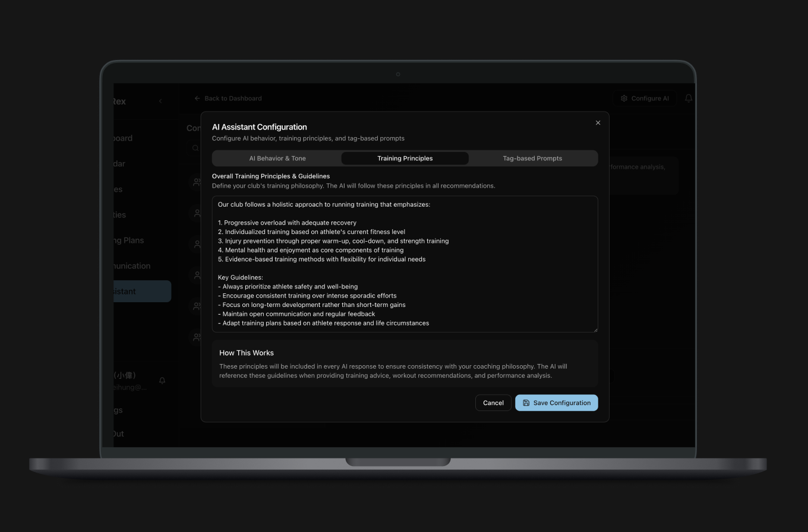Click the bottom avatar icon in the conversation list
The width and height of the screenshot is (808, 532).
197,337
